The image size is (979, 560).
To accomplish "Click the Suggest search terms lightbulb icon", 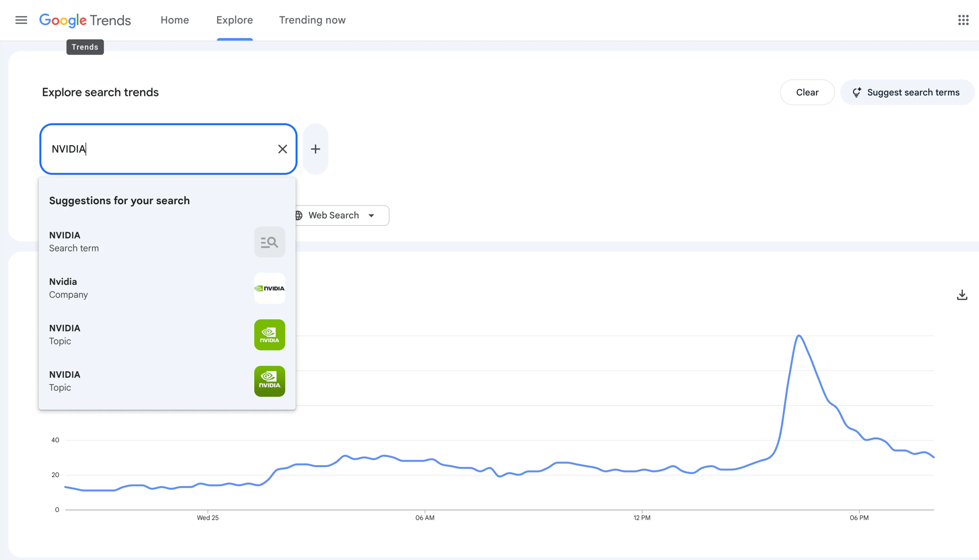I will pyautogui.click(x=857, y=92).
